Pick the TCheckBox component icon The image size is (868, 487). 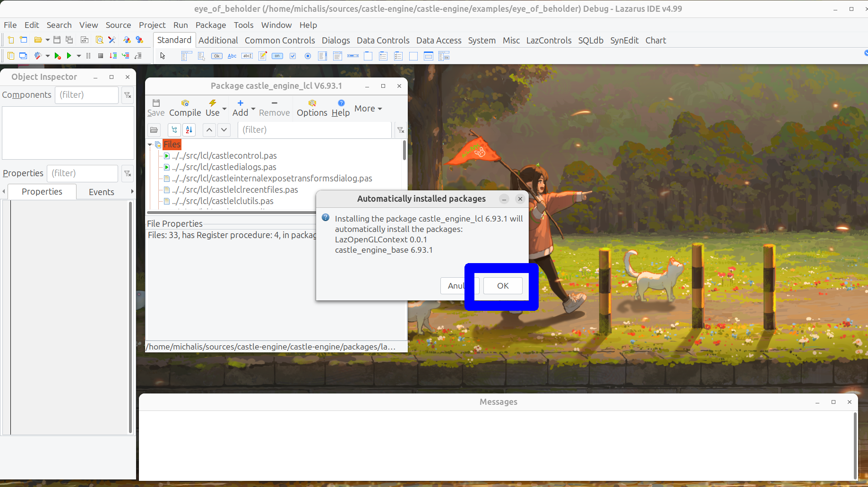[292, 56]
